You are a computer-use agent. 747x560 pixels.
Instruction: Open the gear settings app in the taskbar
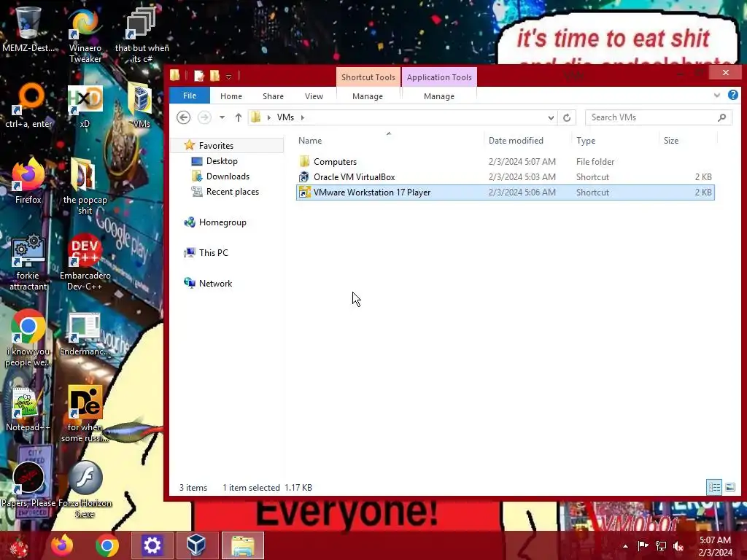[x=152, y=545]
